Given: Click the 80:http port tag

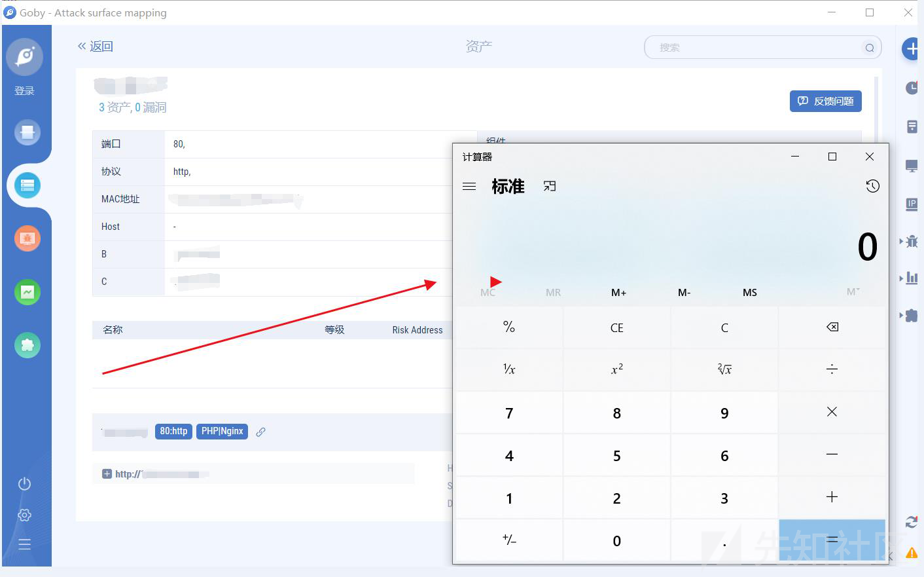Looking at the screenshot, I should 173,431.
